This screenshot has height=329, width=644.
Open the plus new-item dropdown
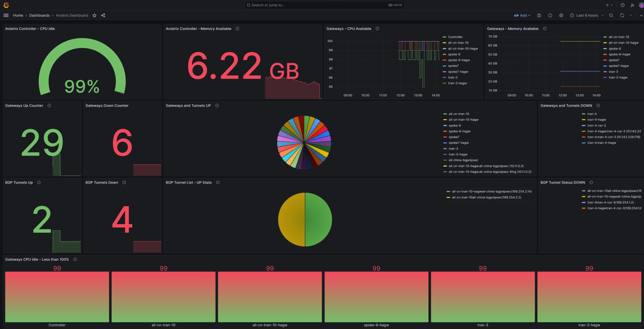(609, 5)
